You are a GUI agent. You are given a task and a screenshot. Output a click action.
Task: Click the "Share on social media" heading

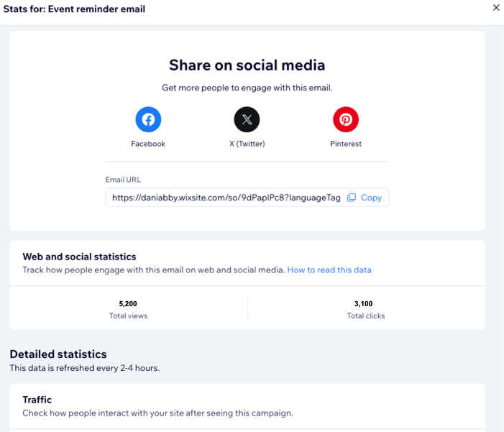click(x=247, y=65)
